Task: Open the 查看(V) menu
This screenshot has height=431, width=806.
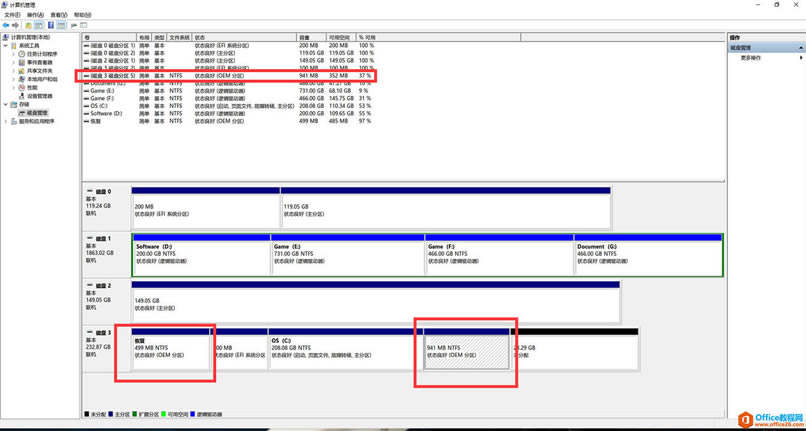Action: pyautogui.click(x=59, y=15)
